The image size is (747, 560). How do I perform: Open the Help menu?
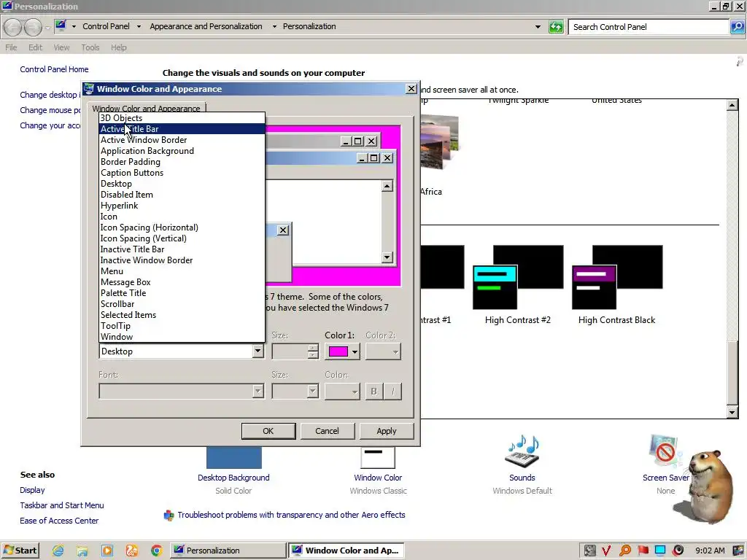pyautogui.click(x=119, y=47)
